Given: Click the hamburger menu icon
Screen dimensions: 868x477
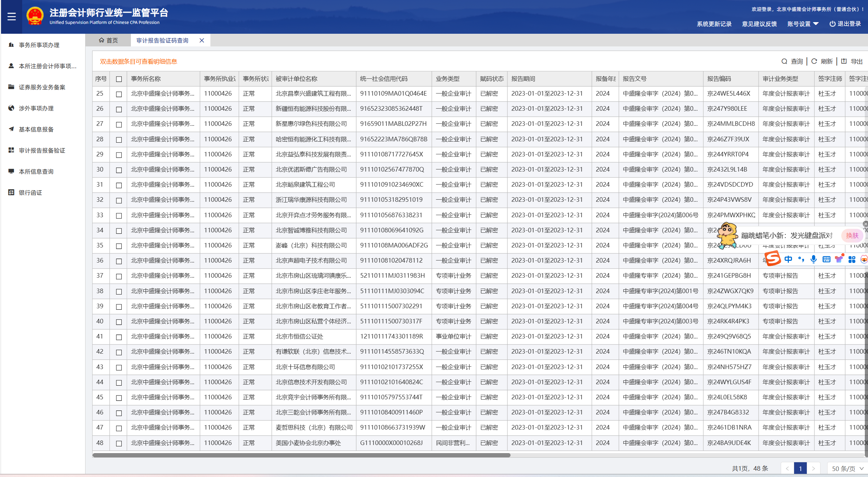Looking at the screenshot, I should click(x=12, y=17).
